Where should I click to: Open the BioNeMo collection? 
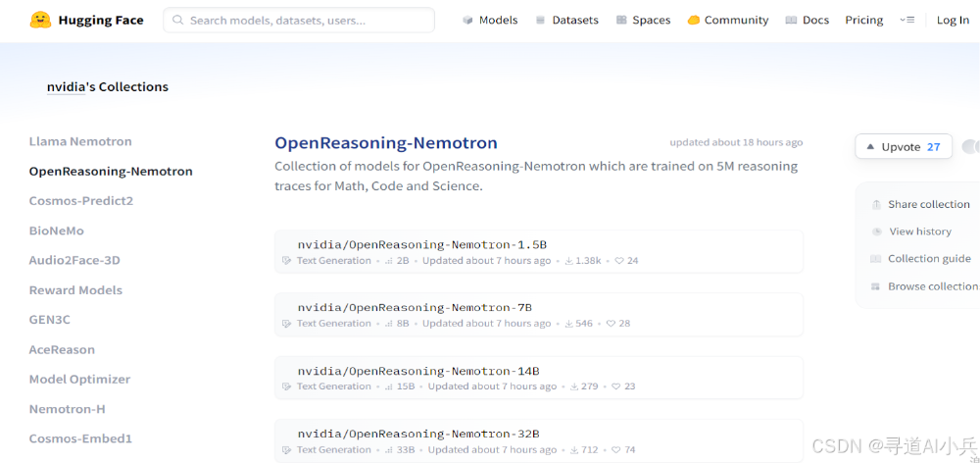[56, 231]
